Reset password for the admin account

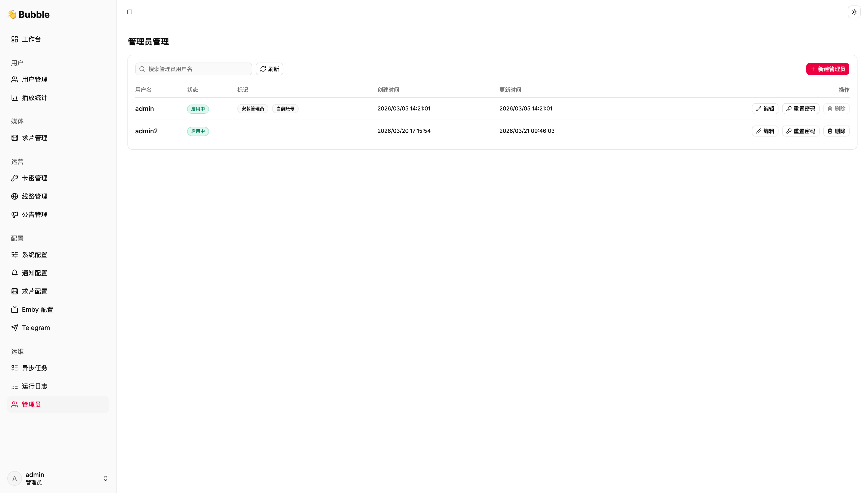coord(801,109)
